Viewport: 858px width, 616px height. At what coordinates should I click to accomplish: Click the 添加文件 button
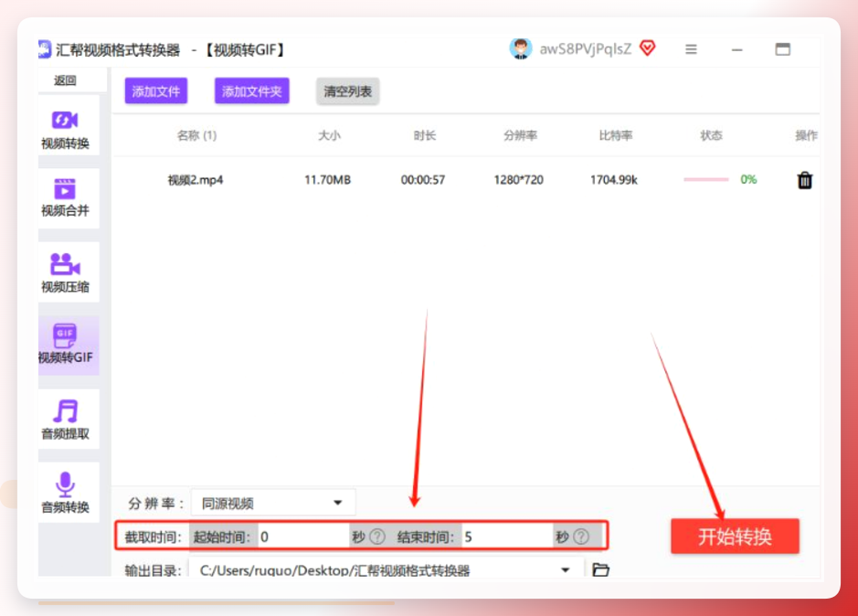click(x=156, y=90)
